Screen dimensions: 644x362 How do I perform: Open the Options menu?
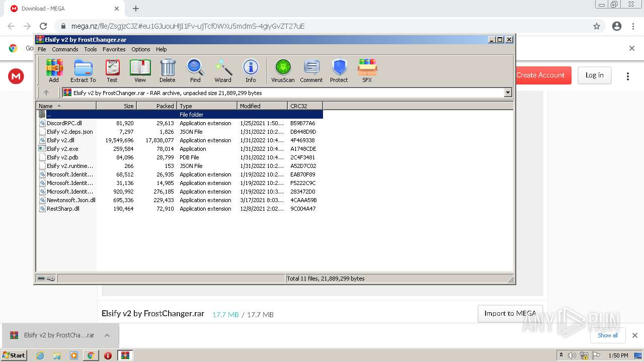tap(141, 49)
